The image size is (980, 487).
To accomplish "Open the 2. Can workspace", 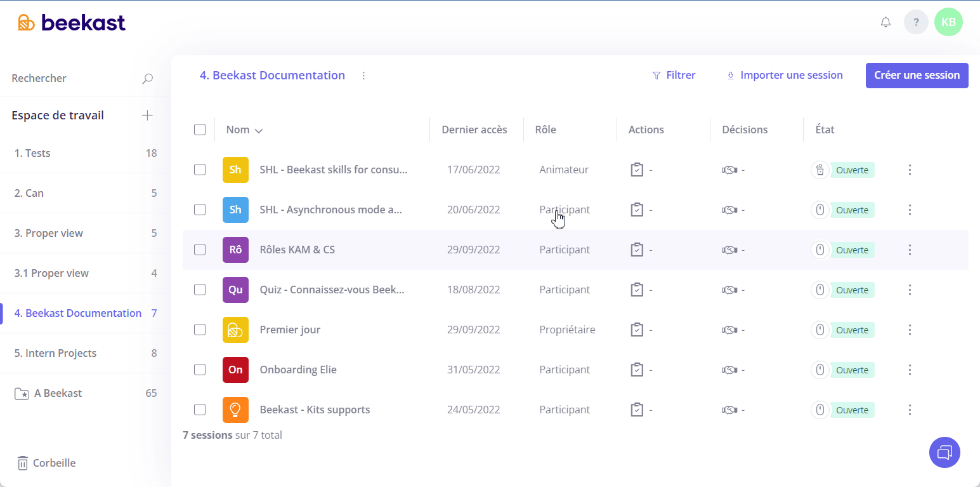I will [86, 193].
